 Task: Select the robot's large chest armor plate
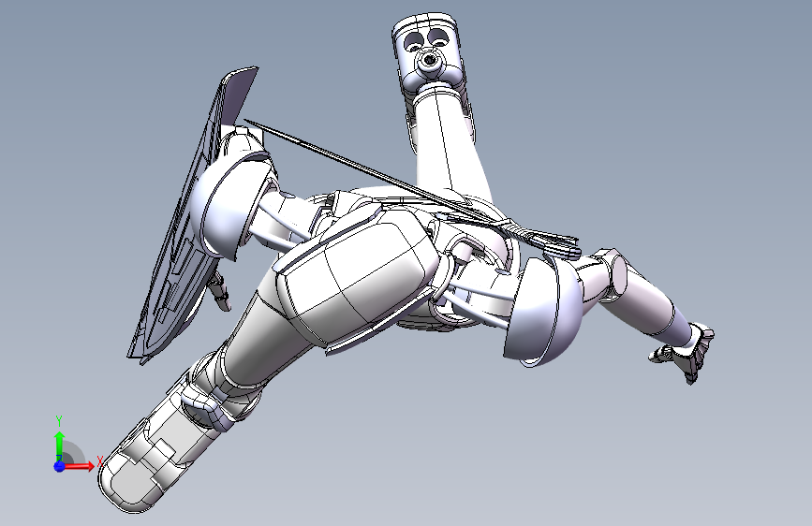[x=358, y=277]
